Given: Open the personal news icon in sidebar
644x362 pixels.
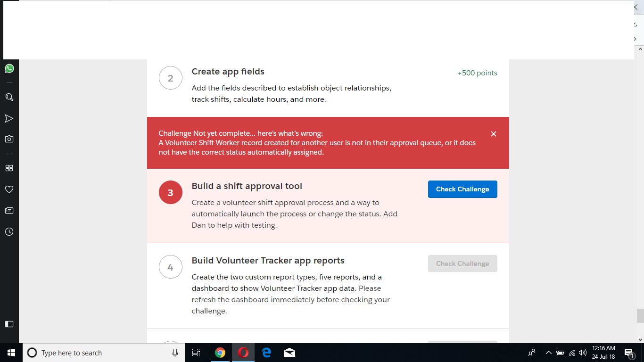Looking at the screenshot, I should pyautogui.click(x=9, y=210).
